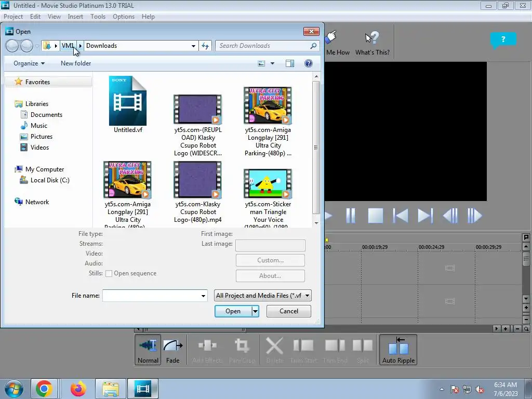Select Klasky Csupo Robot Logo-(480p).mp4
The height and width of the screenshot is (399, 532).
198,192
